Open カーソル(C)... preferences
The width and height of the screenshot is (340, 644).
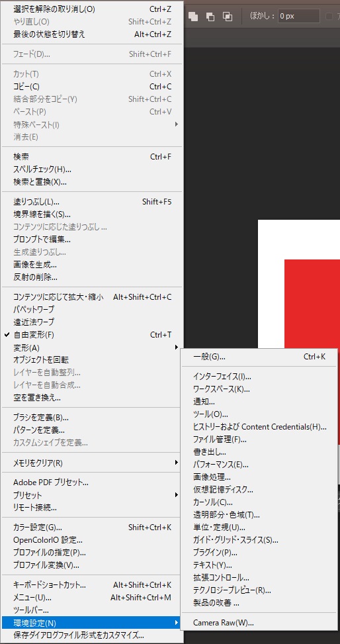coord(259,502)
